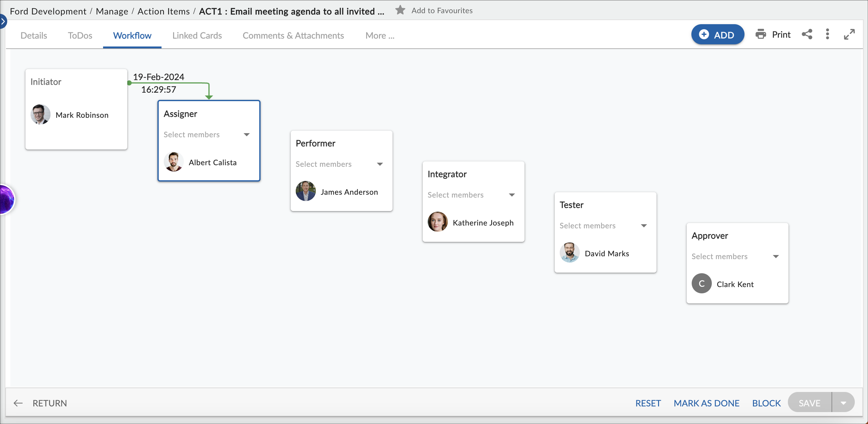The width and height of the screenshot is (868, 424).
Task: Open Performer select members dropdown
Action: (x=380, y=164)
